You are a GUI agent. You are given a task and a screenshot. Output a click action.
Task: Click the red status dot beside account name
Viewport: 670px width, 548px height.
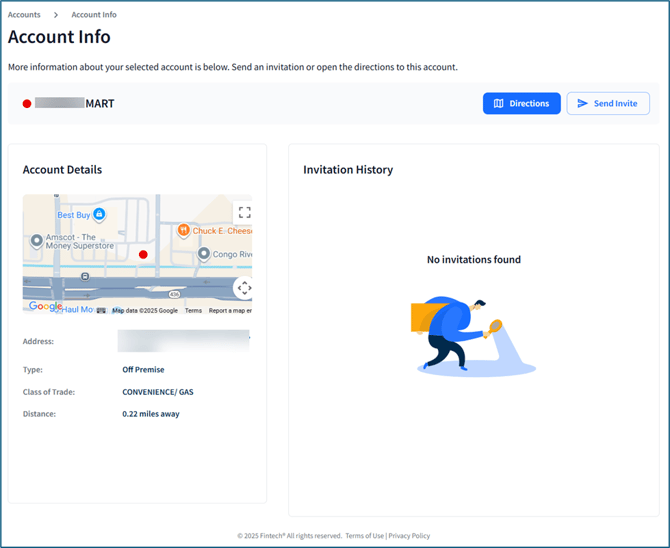click(x=27, y=104)
